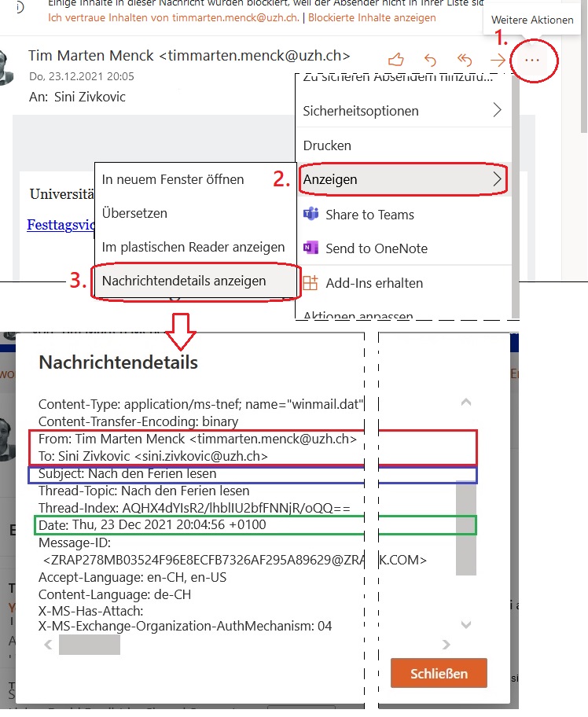588x717 pixels.
Task: Click the thumbs-up Like icon
Action: click(397, 60)
